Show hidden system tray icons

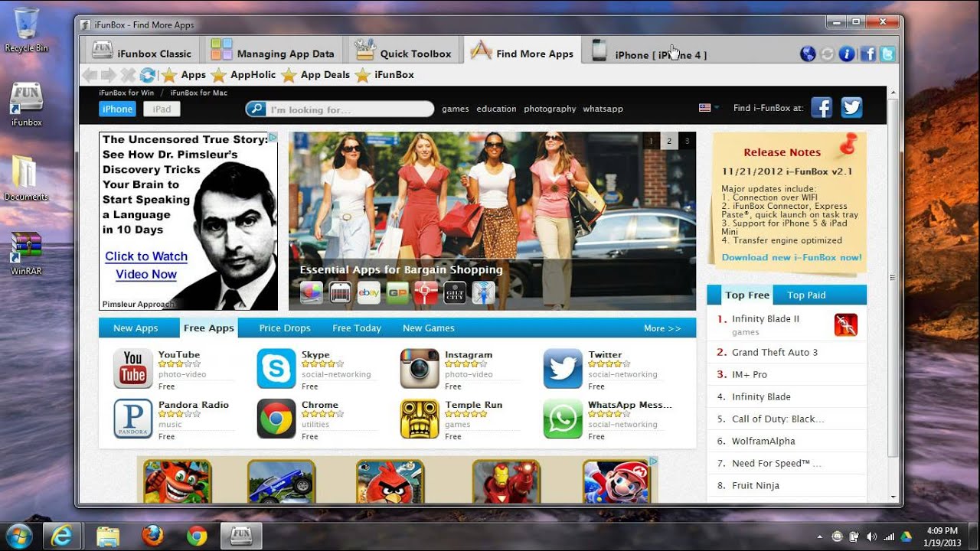(820, 537)
